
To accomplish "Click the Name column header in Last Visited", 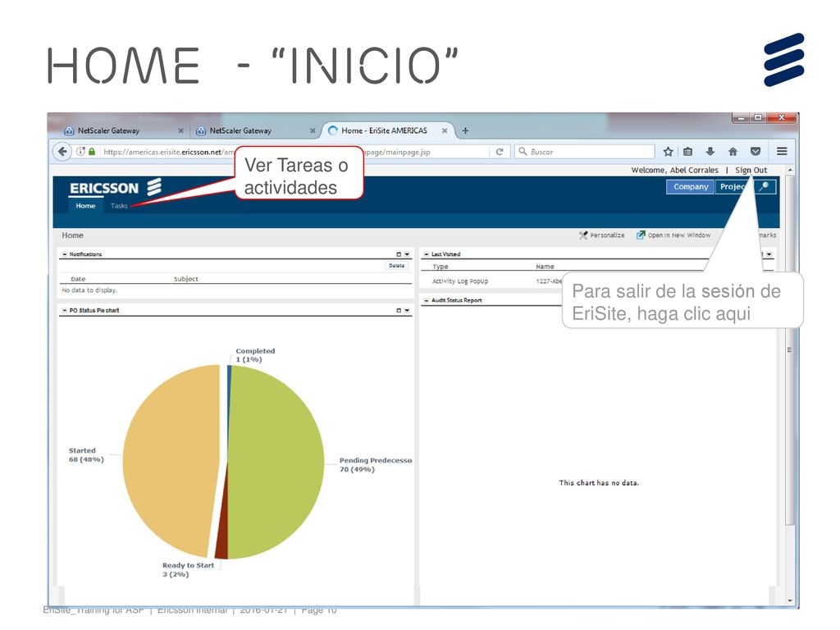I will [x=545, y=267].
